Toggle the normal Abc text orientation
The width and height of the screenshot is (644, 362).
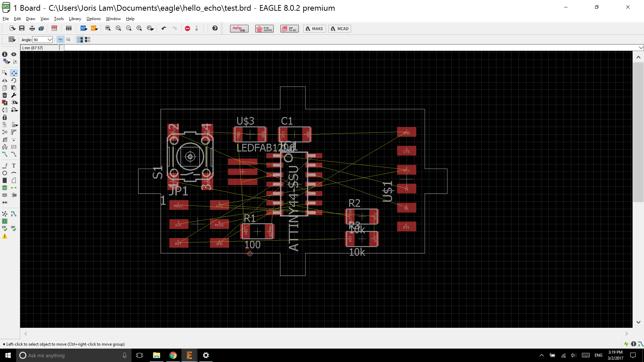tap(60, 40)
